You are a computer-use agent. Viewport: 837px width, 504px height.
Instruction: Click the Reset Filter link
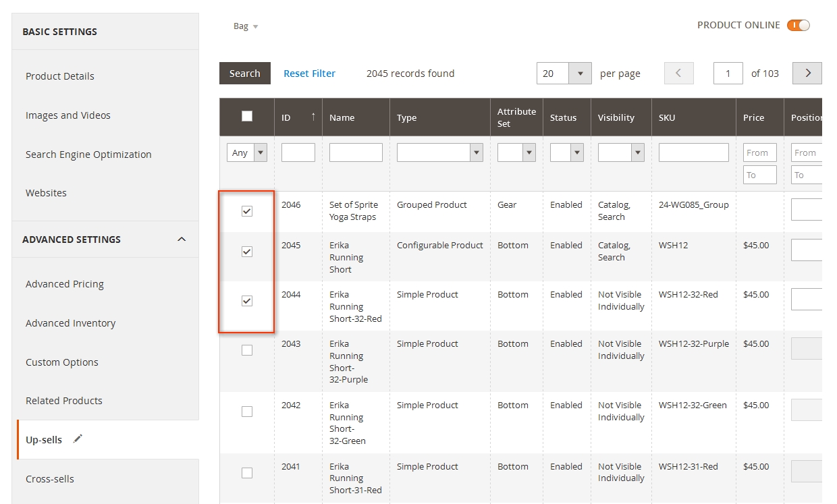(x=309, y=73)
